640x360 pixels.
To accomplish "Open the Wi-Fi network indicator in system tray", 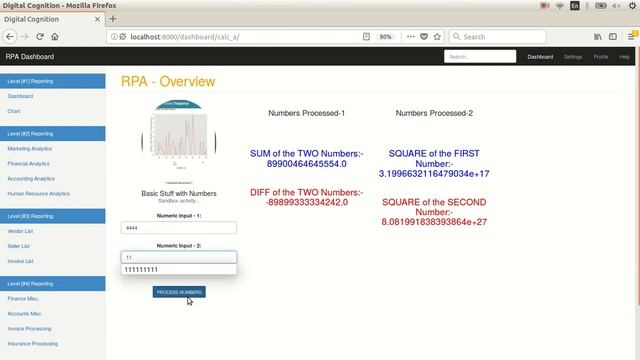I will 560,6.
